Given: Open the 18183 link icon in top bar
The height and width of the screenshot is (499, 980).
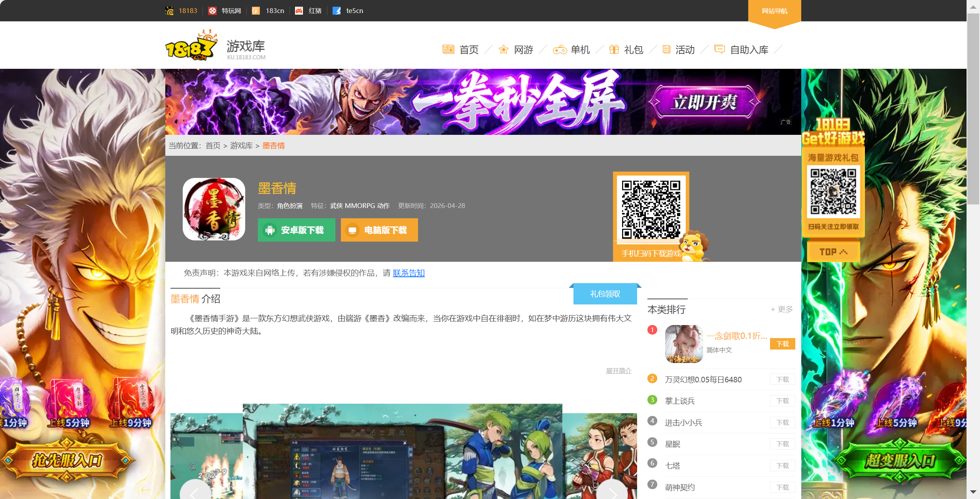Looking at the screenshot, I should pyautogui.click(x=169, y=11).
